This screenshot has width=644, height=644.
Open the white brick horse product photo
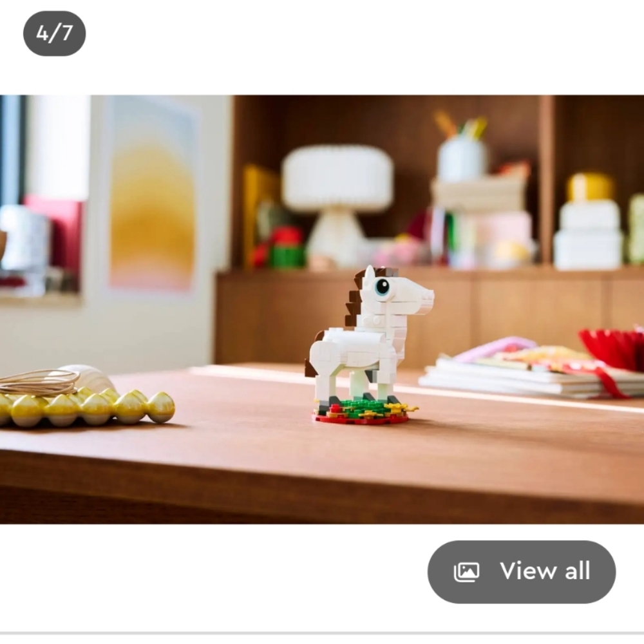[x=322, y=309]
